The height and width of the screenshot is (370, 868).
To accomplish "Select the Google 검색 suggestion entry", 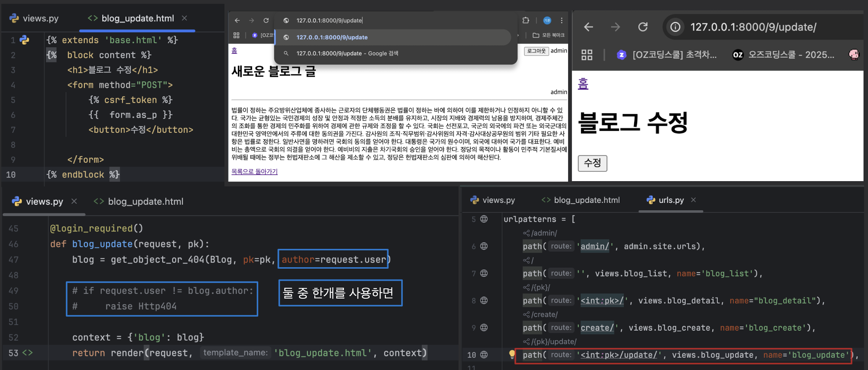I will point(347,53).
